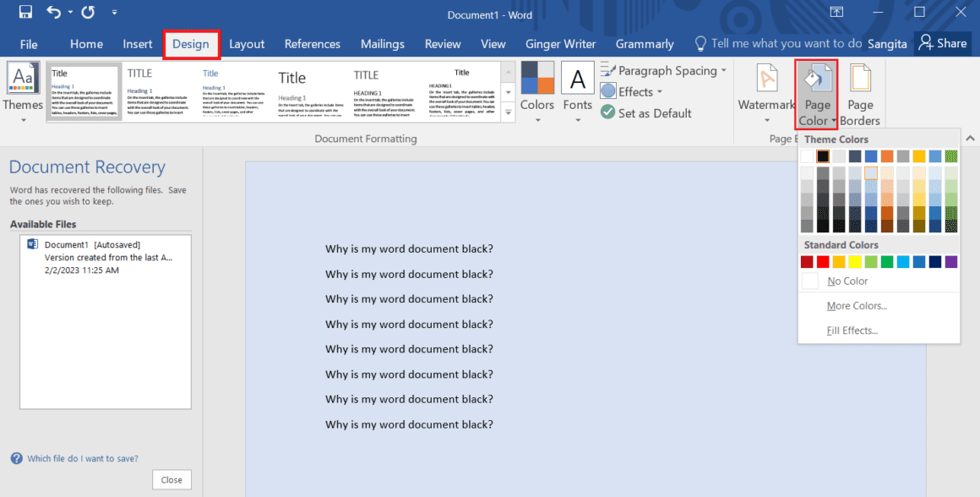Save the document via Quick Access toolbar
980x497 pixels.
tap(24, 12)
